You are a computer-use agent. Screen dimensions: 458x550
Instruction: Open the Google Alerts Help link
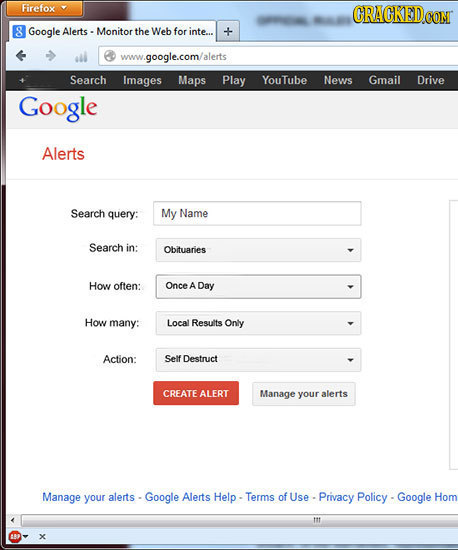click(190, 497)
